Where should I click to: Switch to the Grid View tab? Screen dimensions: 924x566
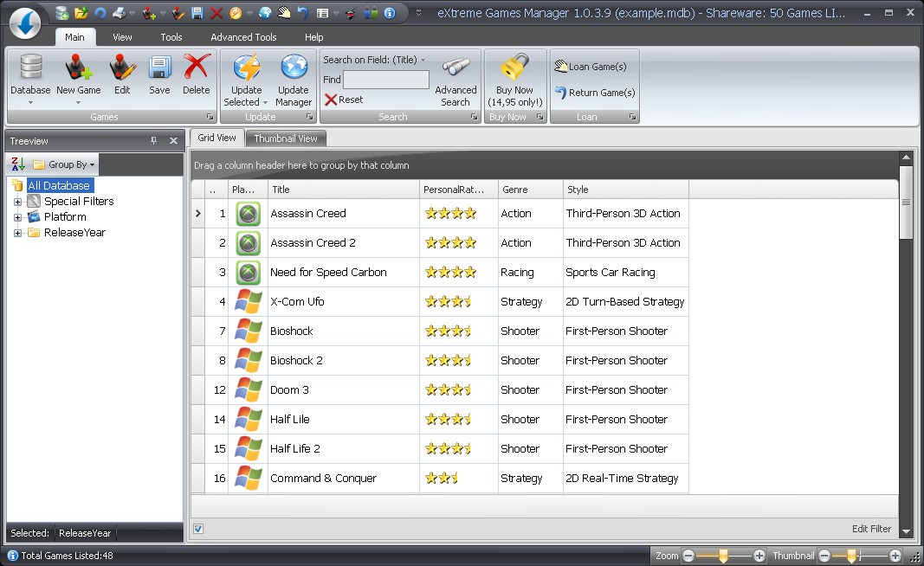(x=216, y=138)
